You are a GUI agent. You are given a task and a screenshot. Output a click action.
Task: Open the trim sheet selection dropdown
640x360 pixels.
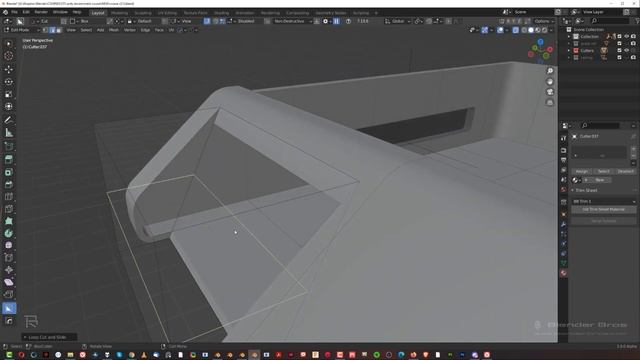(604, 202)
